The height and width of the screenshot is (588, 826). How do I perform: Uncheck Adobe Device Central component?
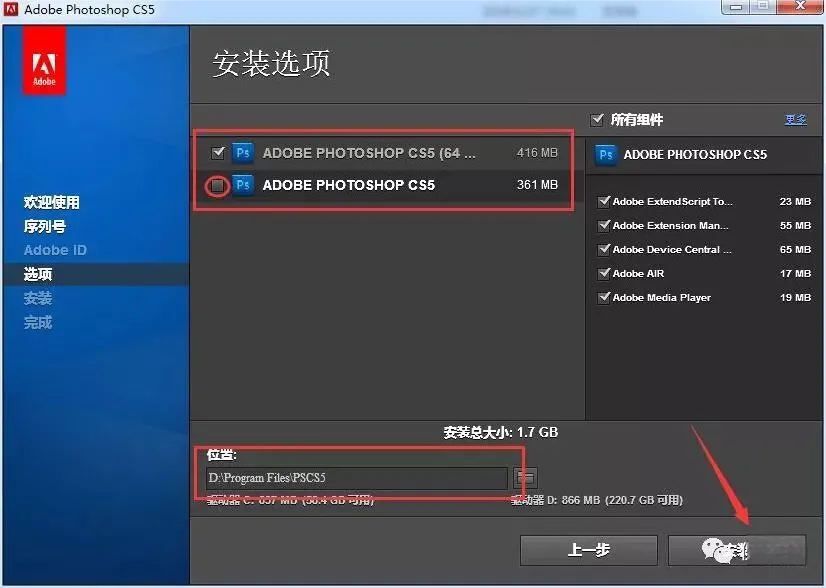tap(604, 249)
